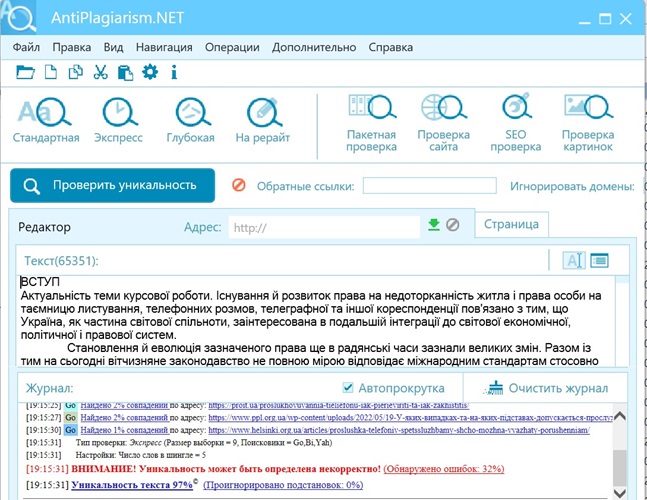Image resolution: width=647 pixels, height=500 pixels.
Task: Click Проверить уникальность button
Action: click(x=113, y=185)
